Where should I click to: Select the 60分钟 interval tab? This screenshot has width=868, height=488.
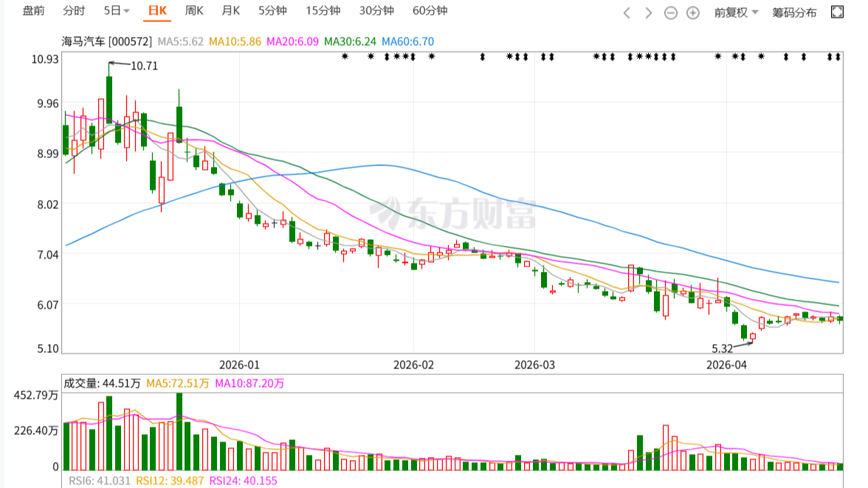coord(430,11)
